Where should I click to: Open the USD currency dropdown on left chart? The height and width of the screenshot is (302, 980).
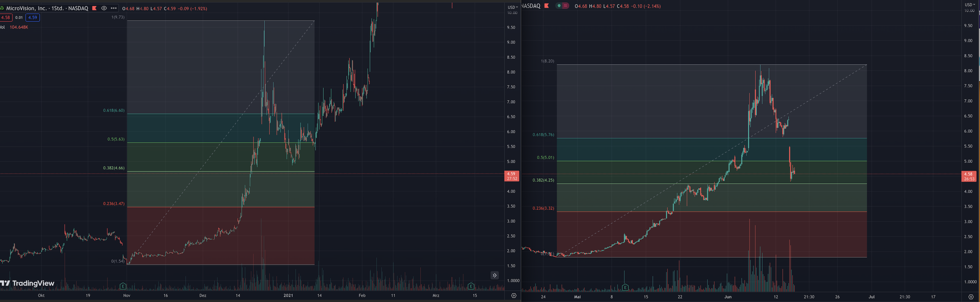pyautogui.click(x=512, y=7)
